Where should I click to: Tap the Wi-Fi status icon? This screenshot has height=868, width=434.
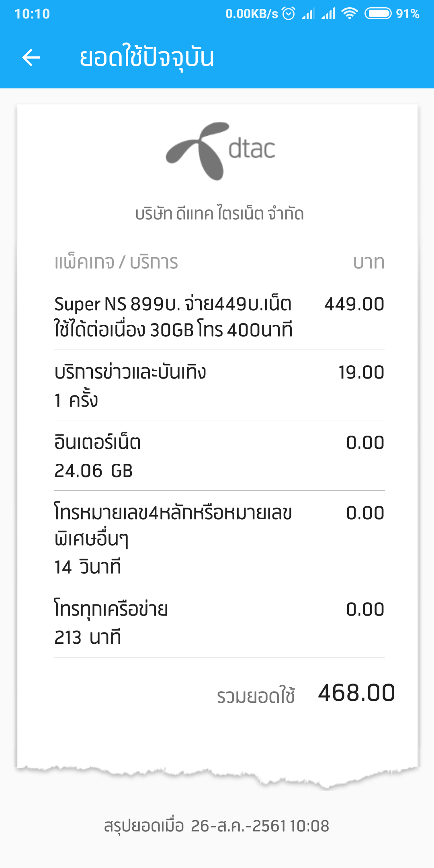click(349, 14)
